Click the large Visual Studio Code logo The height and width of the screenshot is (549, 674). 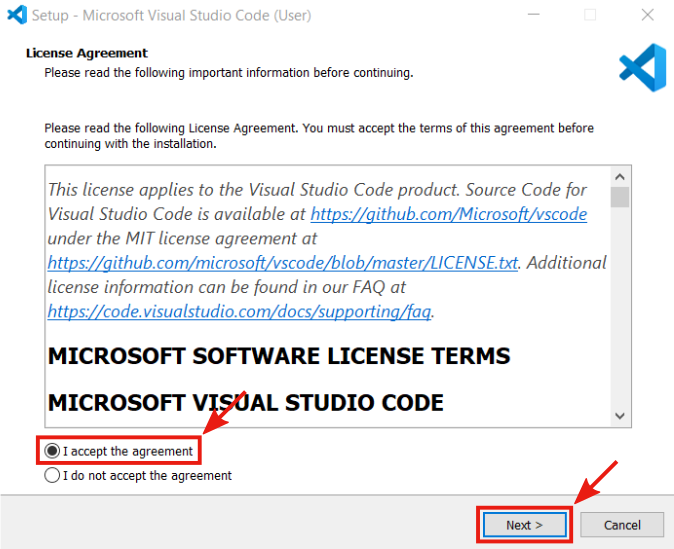pos(642,68)
